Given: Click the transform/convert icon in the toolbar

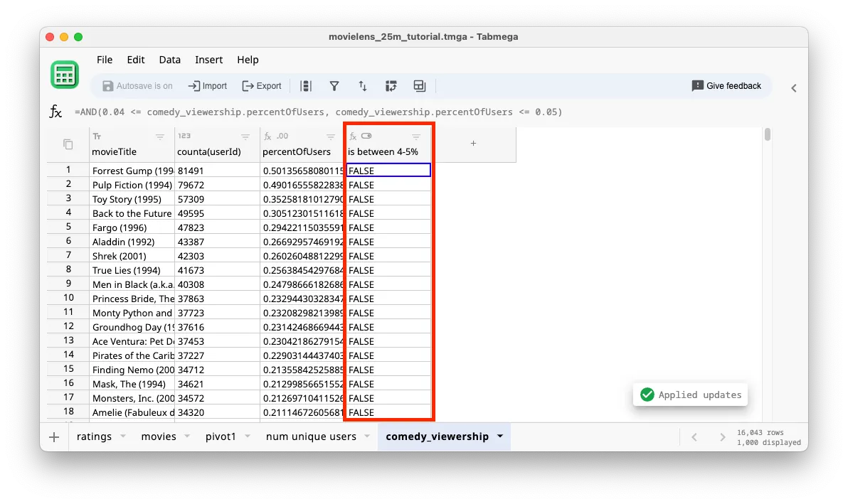Looking at the screenshot, I should tap(391, 85).
